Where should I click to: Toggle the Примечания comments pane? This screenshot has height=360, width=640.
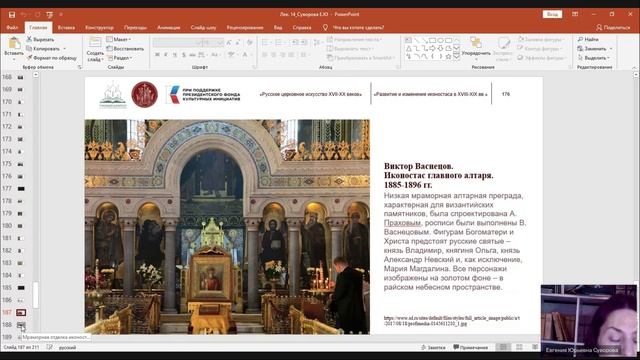[471, 347]
